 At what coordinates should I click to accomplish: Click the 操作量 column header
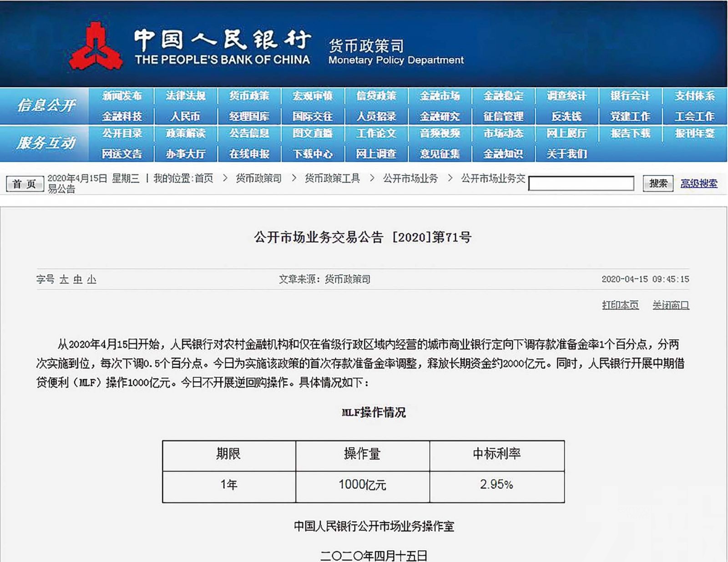coord(363,455)
